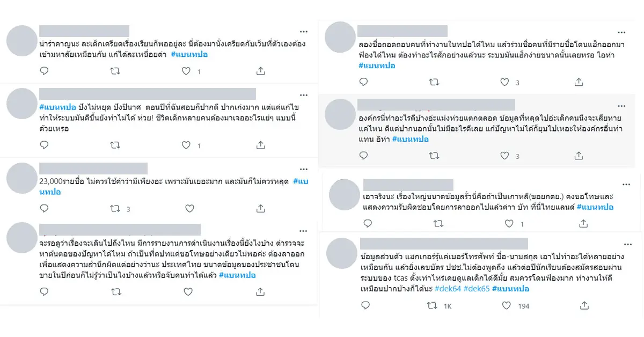Viewport: 644px width, 337px height.
Task: Like the tweet starting with "องค์กรนี้"
Action: tap(504, 156)
